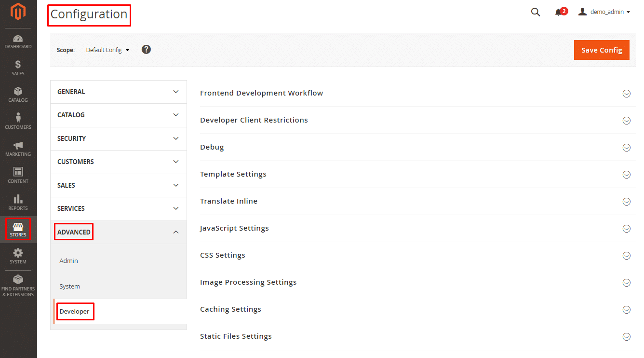Open the System gear icon

[18, 256]
